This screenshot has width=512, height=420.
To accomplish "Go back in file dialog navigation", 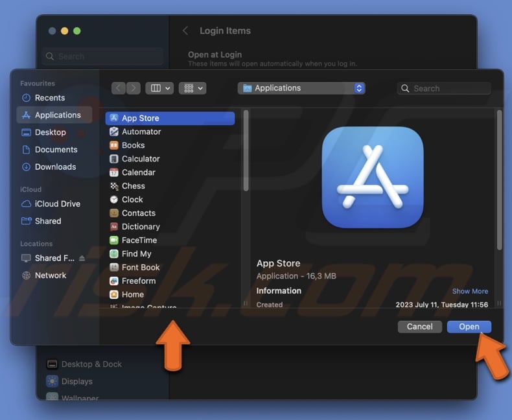I will 118,88.
